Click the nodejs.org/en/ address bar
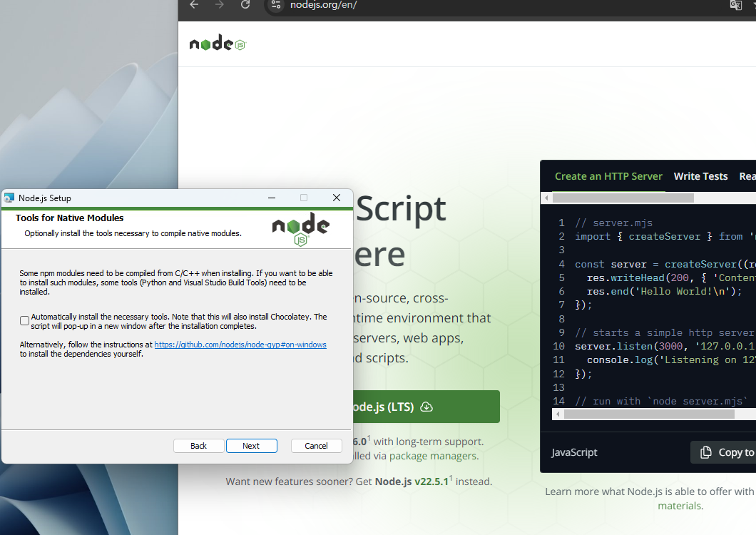The image size is (756, 535). coord(324,5)
